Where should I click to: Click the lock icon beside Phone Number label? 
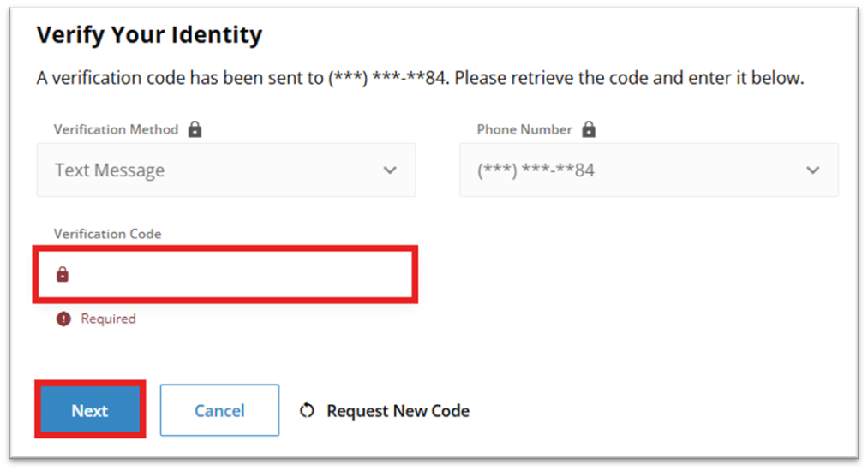point(588,130)
